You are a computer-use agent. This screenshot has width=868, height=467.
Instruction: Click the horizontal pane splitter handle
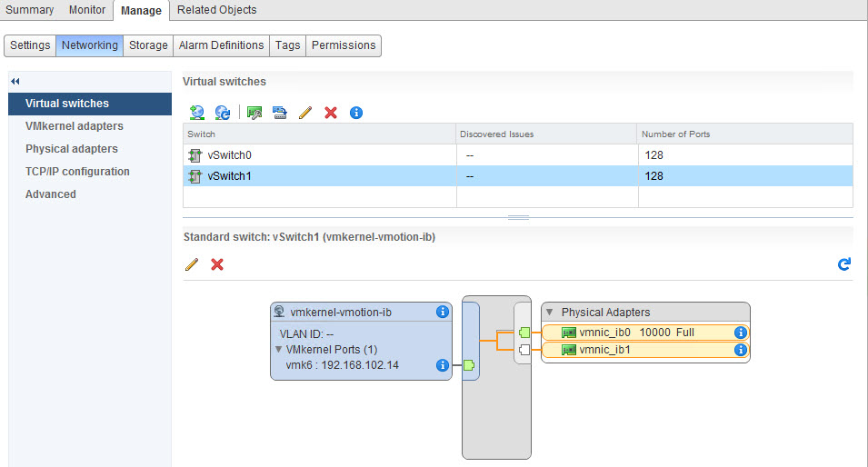(518, 218)
